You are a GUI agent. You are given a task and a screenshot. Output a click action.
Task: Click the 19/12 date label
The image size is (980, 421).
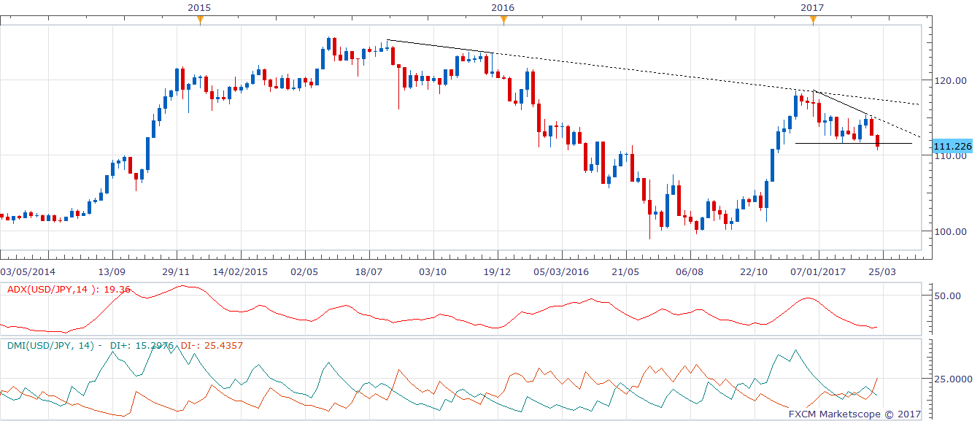pyautogui.click(x=497, y=271)
